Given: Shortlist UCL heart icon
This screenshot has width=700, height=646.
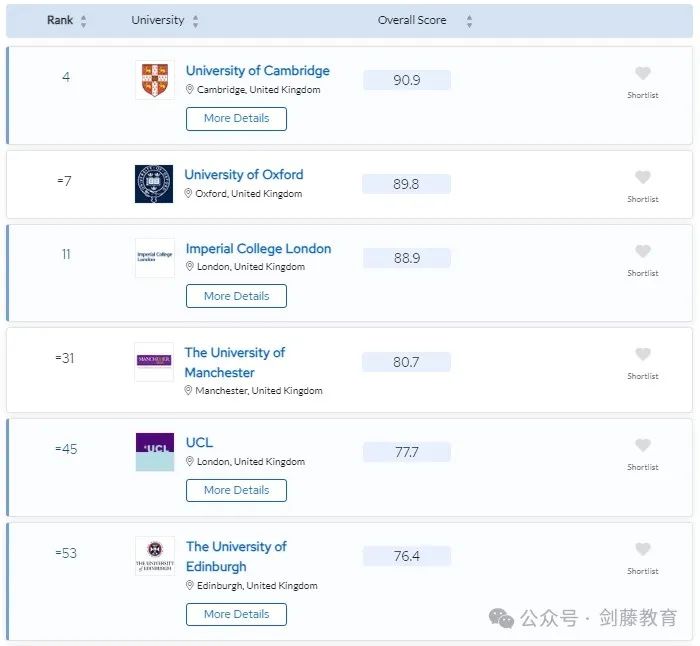Looking at the screenshot, I should coord(643,445).
